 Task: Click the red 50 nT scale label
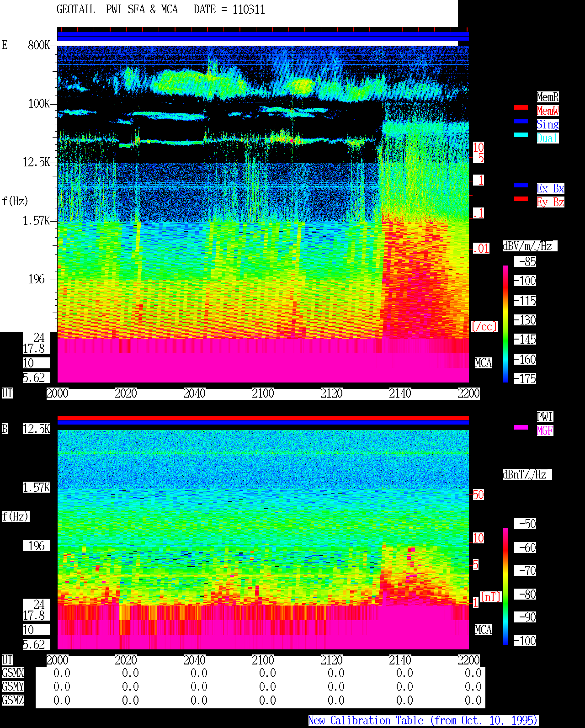478,494
